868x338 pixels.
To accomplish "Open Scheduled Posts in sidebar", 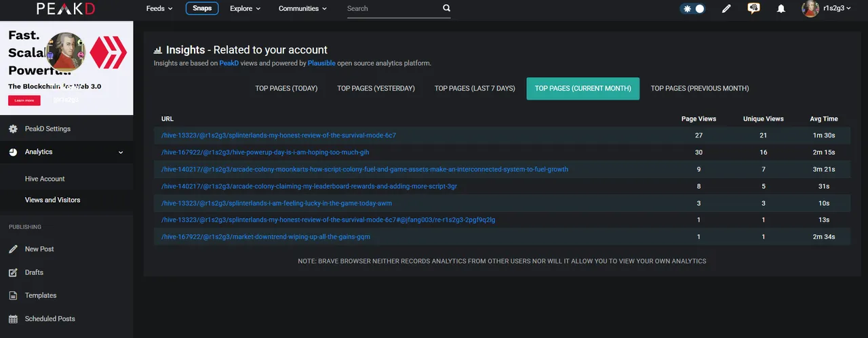I will (50, 319).
